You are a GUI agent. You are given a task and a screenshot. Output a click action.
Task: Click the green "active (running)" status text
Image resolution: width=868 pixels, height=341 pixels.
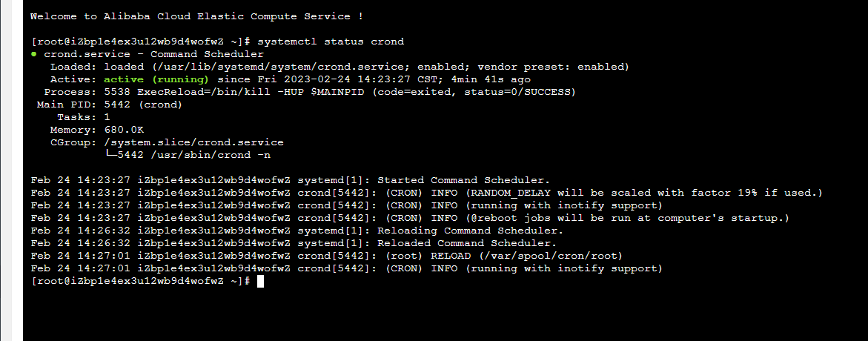(x=156, y=79)
